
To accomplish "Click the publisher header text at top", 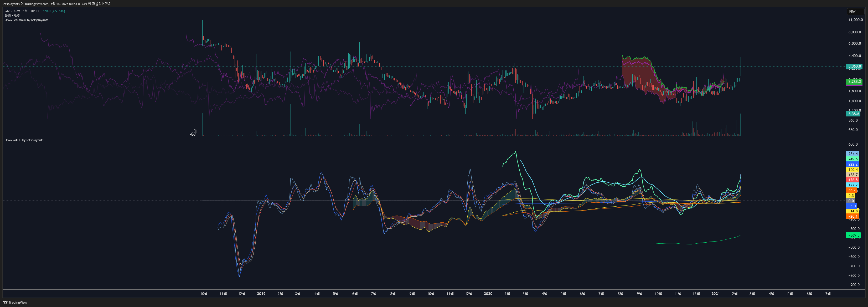I will tap(56, 4).
